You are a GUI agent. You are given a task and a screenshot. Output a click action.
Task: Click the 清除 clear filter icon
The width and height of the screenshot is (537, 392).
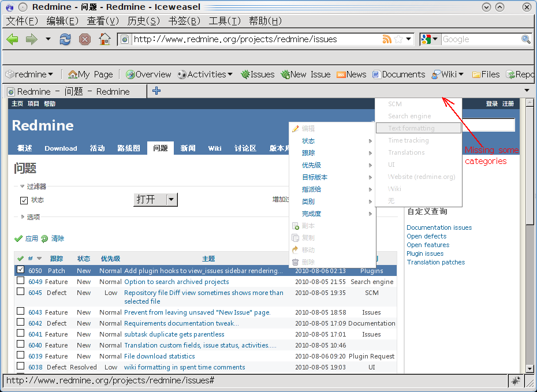[44, 238]
